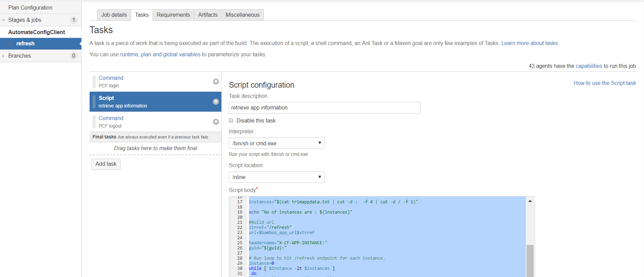The image size is (644, 277).
Task: Open the Interpreter dropdown
Action: pos(276,143)
